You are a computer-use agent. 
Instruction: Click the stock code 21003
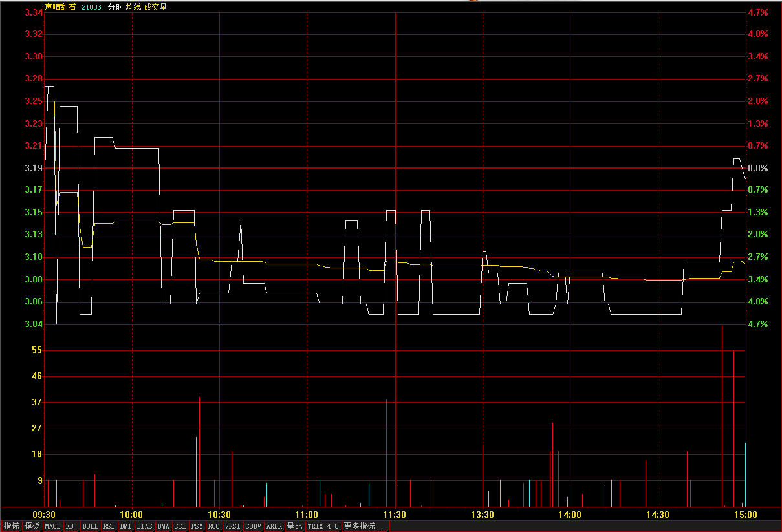pos(92,7)
